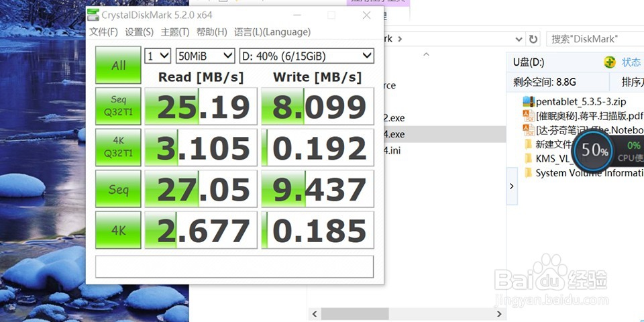Screen dimensions: 644x322
Task: Click the 4K read value 2.677
Action: pyautogui.click(x=201, y=230)
